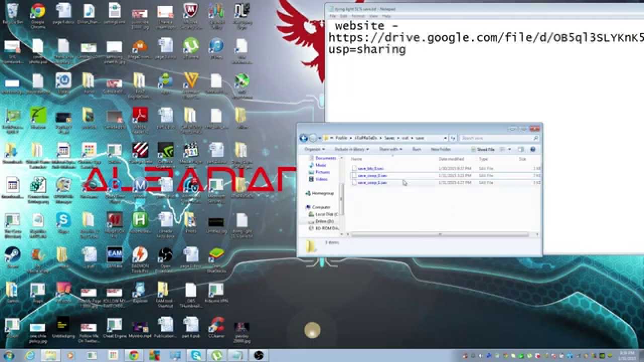Click New folder in Explorer
Image resolution: width=644 pixels, height=362 pixels.
click(441, 149)
